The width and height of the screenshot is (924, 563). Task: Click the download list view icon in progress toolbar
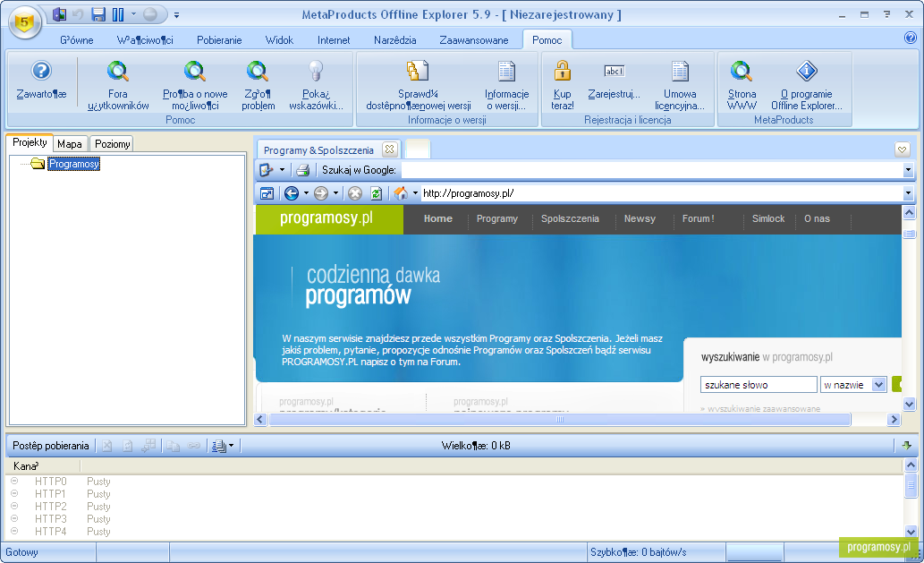tap(218, 447)
